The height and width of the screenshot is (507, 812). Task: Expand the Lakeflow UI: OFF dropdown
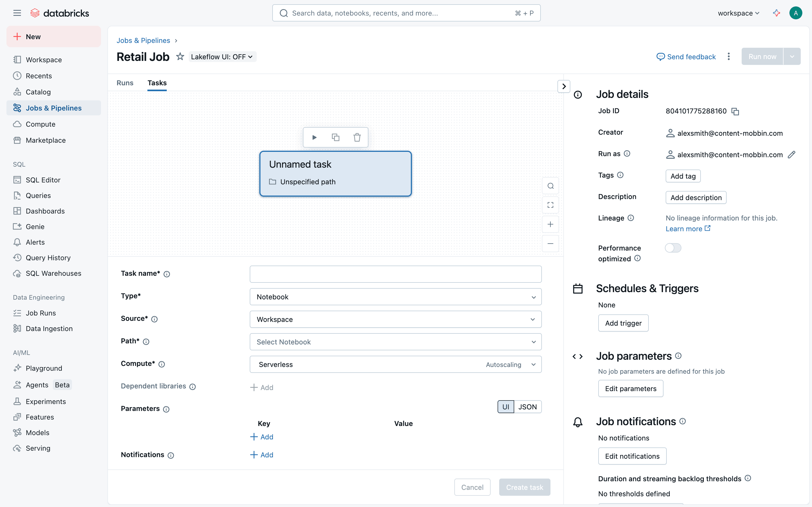point(222,57)
